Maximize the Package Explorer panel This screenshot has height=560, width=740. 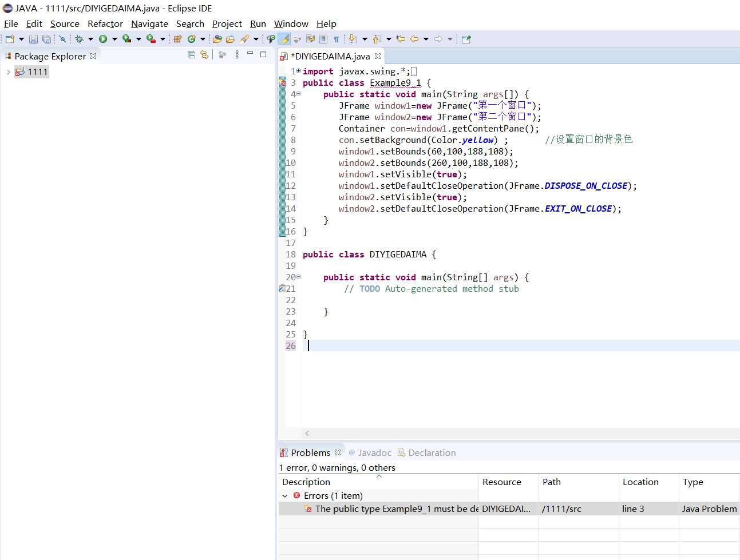[263, 54]
